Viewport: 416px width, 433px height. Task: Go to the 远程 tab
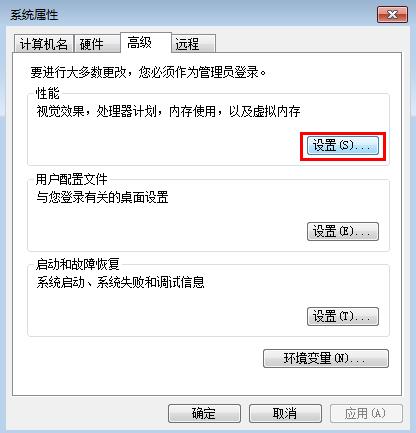point(194,43)
